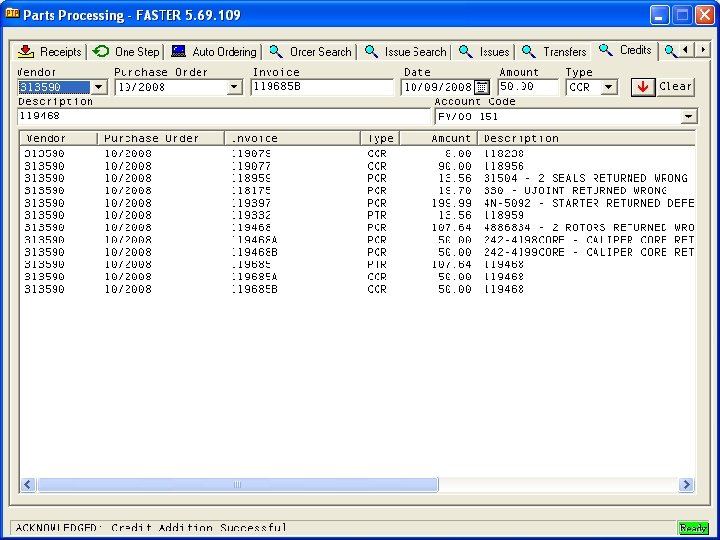Click the Invoice input field
720x540 pixels.
click(x=322, y=87)
